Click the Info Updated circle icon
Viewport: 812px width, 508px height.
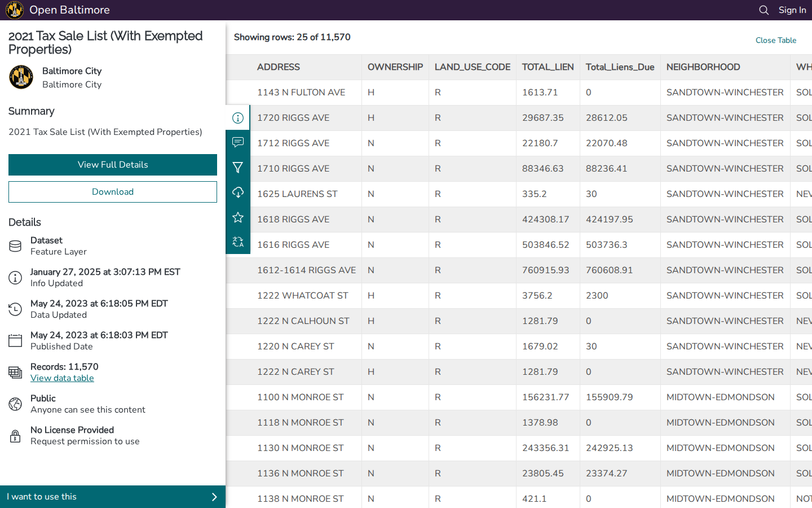pyautogui.click(x=15, y=278)
